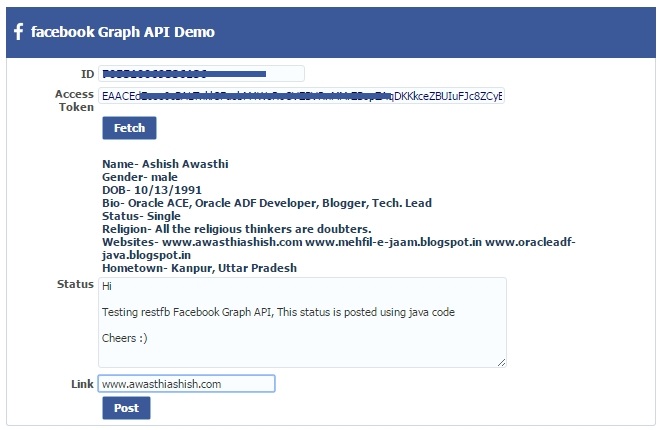The image size is (660, 430).
Task: Focus the Link input field
Action: [186, 384]
